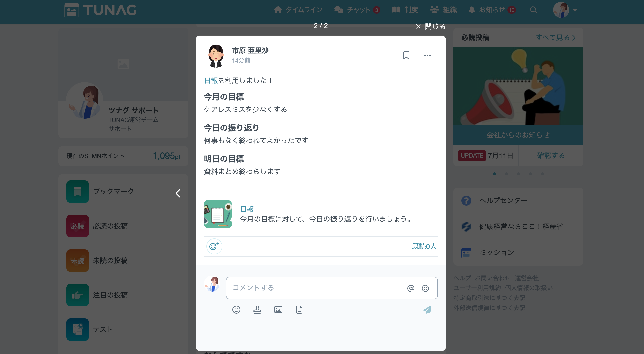The image size is (644, 354).
Task: Click the TUNAG logo
Action: [x=100, y=10]
